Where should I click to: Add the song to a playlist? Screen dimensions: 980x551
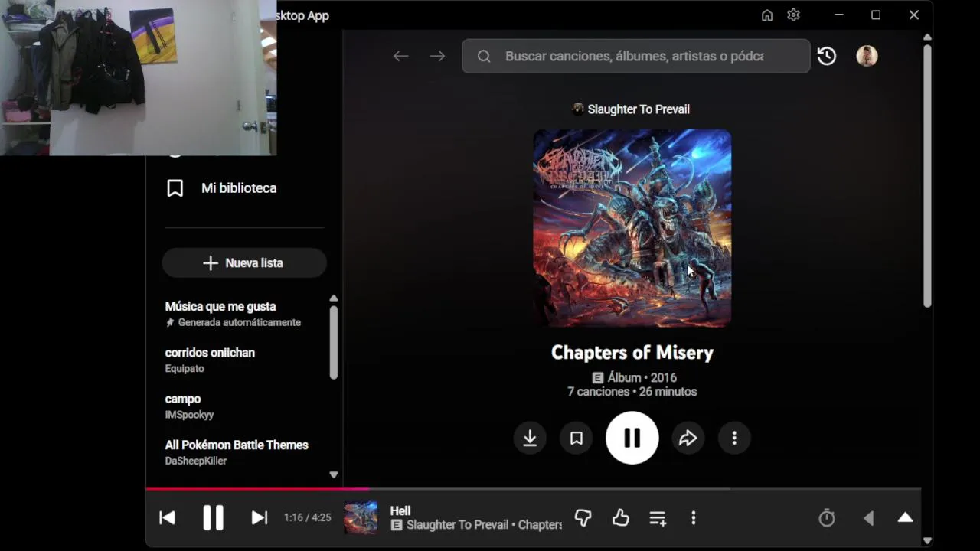point(658,518)
